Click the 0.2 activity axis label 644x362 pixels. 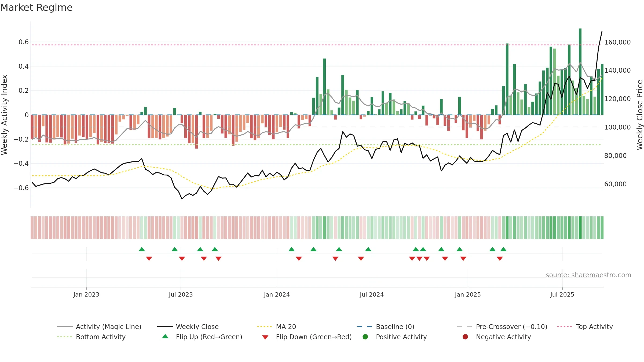[24, 91]
